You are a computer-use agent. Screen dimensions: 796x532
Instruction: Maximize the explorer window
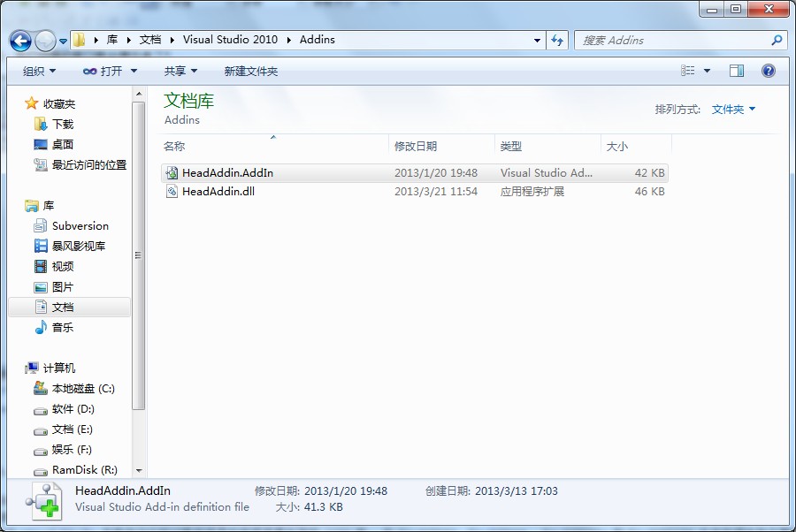coord(736,9)
